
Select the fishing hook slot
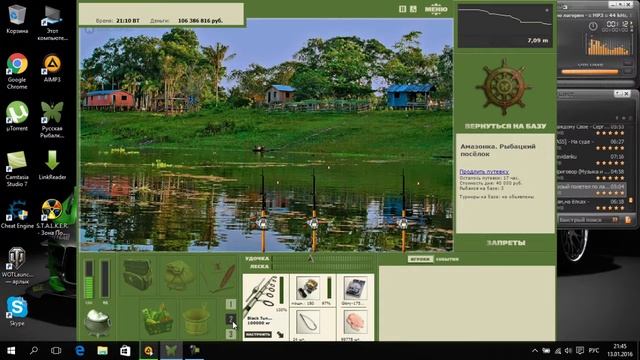pyautogui.click(x=307, y=322)
